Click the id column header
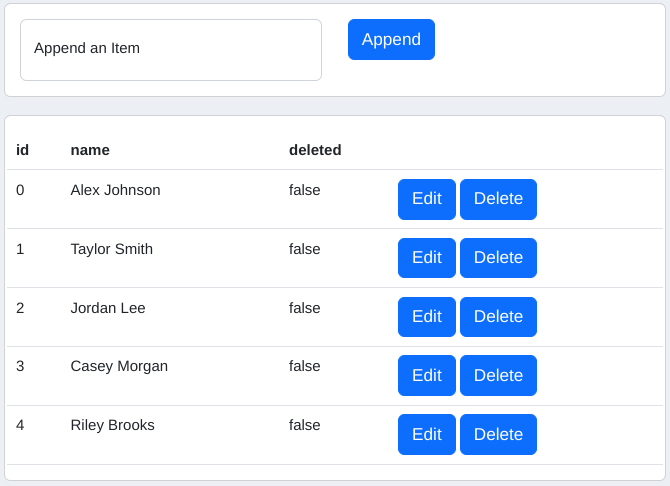The width and height of the screenshot is (670, 486). pyautogui.click(x=22, y=150)
